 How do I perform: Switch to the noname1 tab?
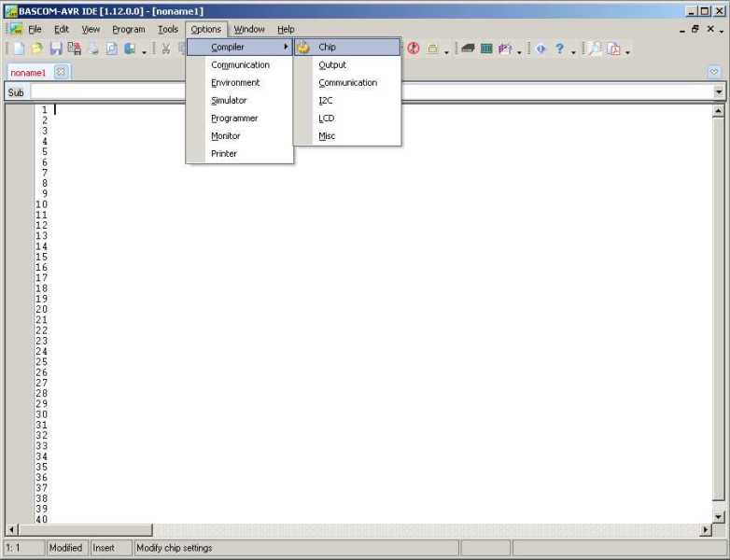[x=28, y=73]
